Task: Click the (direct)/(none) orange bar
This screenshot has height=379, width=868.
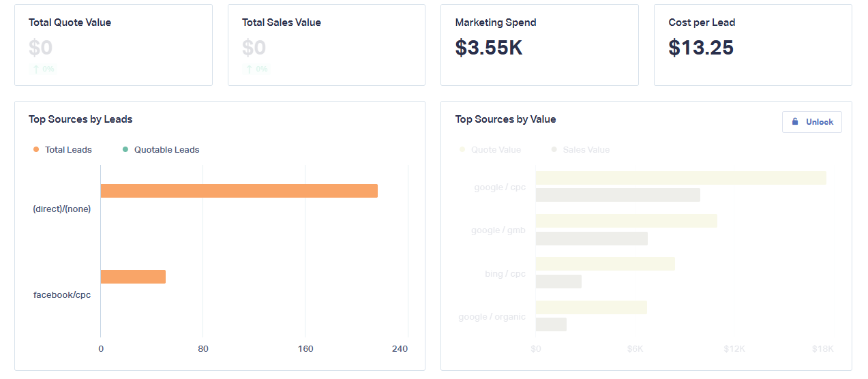Action: point(239,191)
